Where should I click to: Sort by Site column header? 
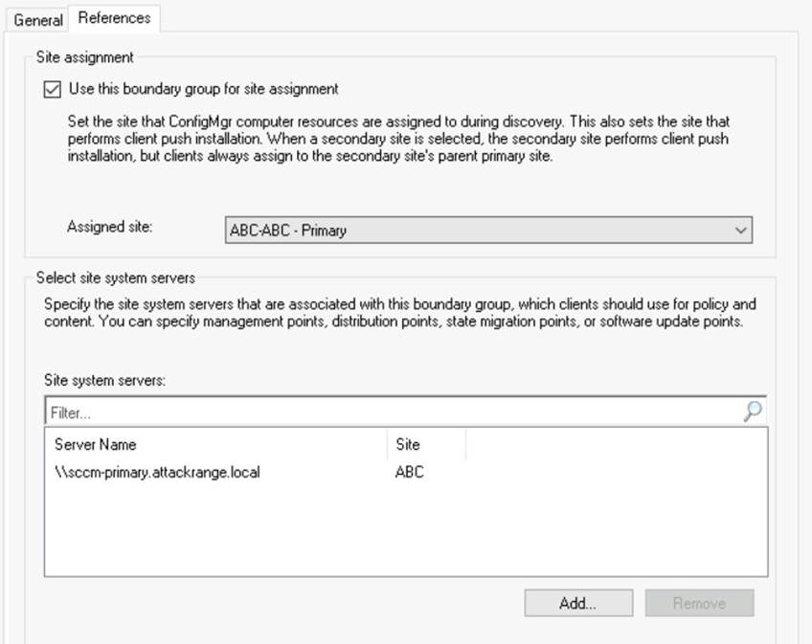[426, 445]
